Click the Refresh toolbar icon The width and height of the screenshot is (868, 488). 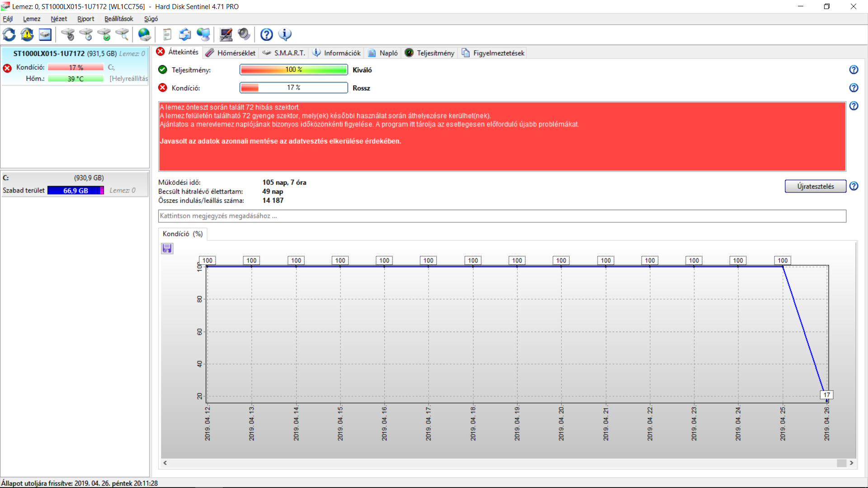pyautogui.click(x=9, y=34)
